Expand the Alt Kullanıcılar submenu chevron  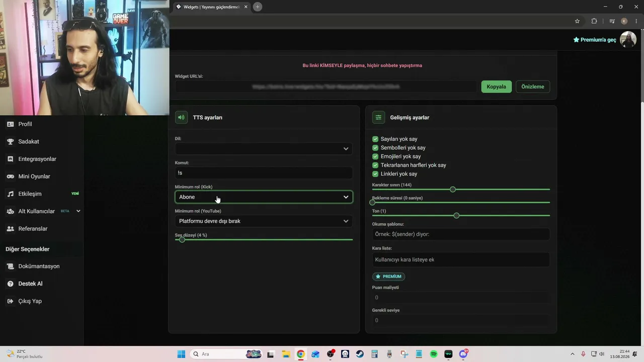pos(78,211)
